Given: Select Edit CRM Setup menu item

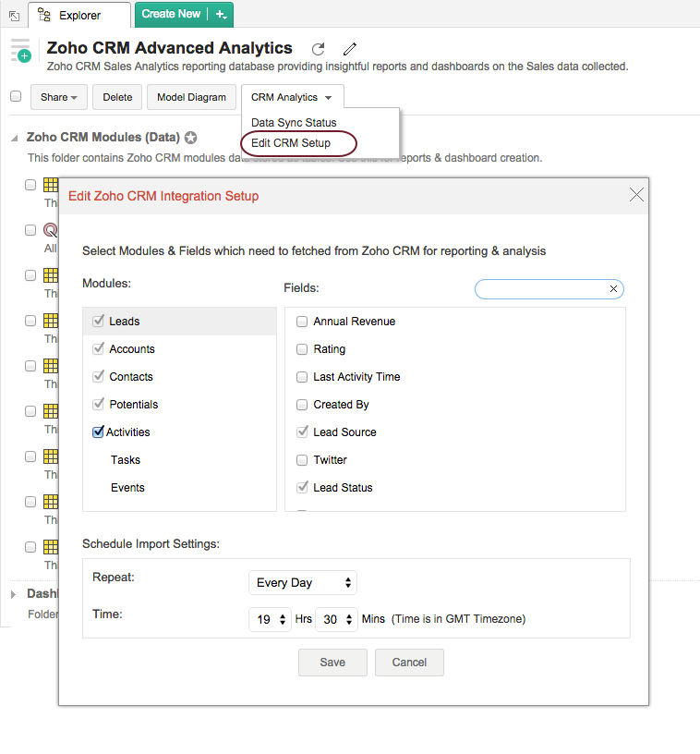Looking at the screenshot, I should click(291, 143).
